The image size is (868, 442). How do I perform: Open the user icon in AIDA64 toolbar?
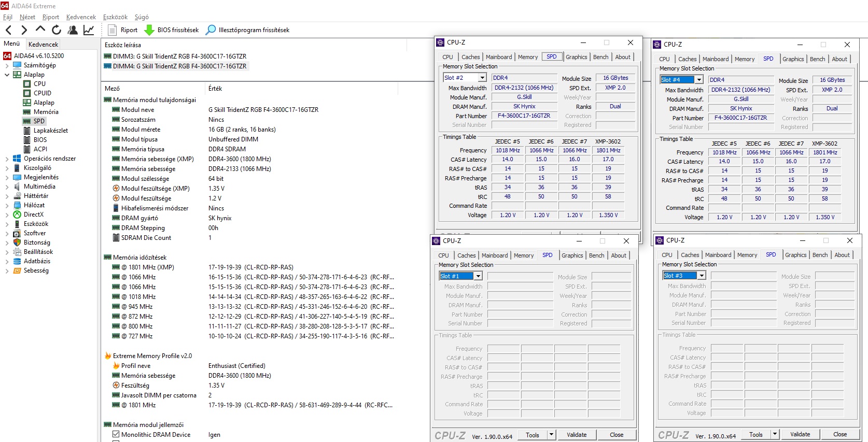(x=73, y=30)
